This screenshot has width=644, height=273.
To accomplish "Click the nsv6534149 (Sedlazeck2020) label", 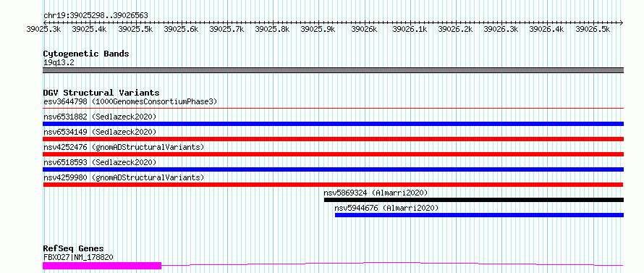I will [x=100, y=132].
